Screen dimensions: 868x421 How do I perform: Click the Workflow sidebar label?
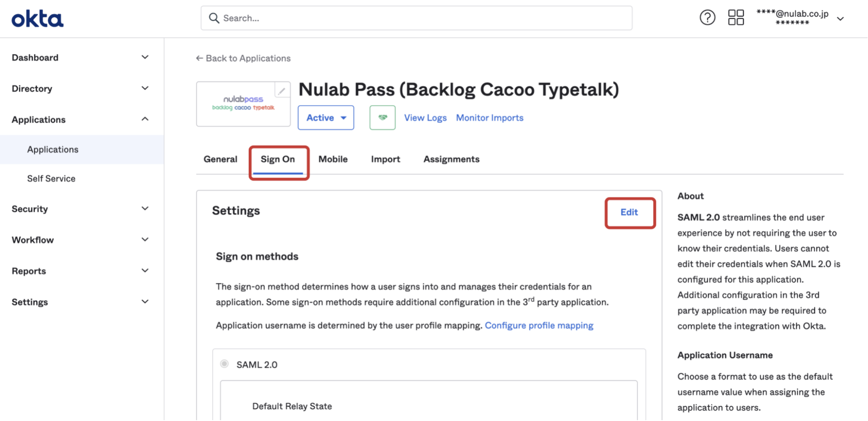click(x=33, y=240)
